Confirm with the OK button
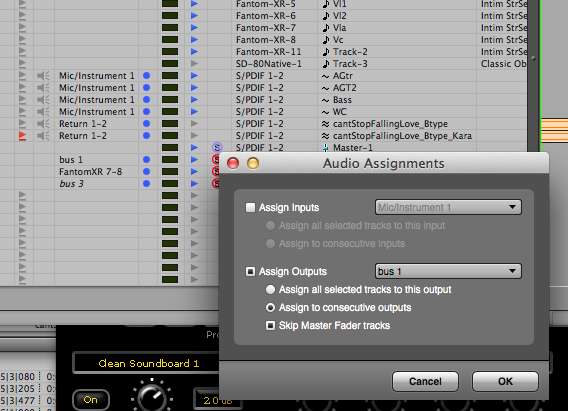Screen dimensions: 568x411 click(x=505, y=381)
